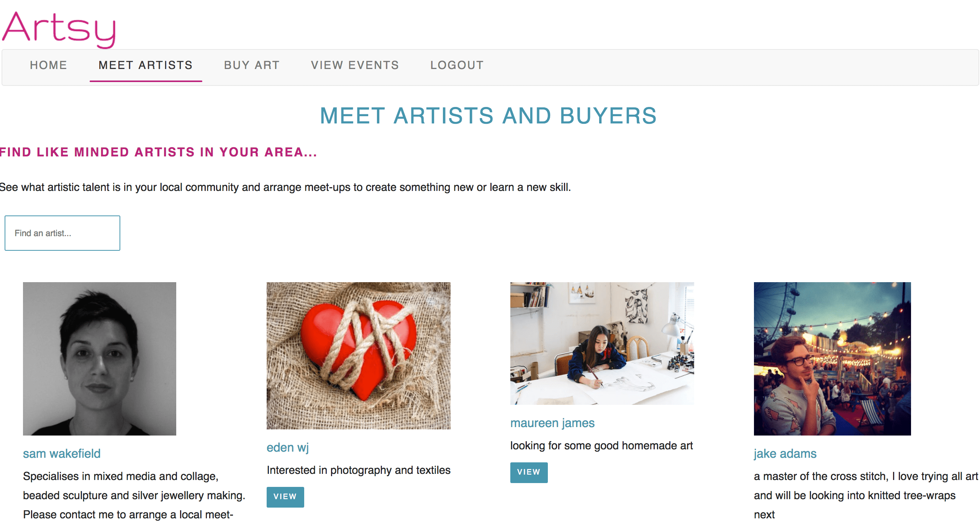
Task: Click eden wj's heart image
Action: 359,356
